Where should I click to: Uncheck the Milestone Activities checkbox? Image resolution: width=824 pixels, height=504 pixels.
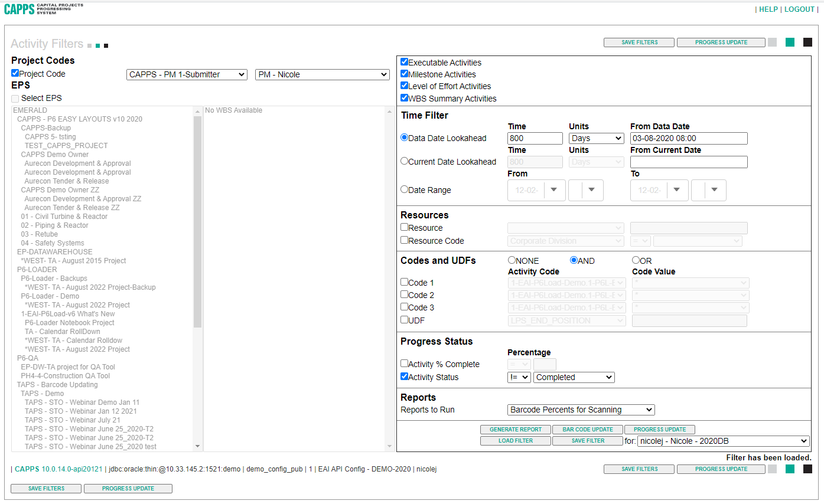coord(404,74)
